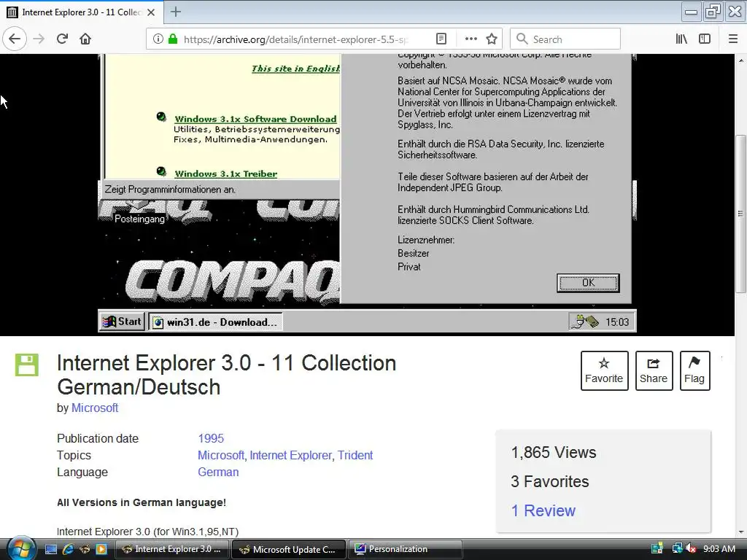
Task: Click the item title heading text
Action: (226, 376)
